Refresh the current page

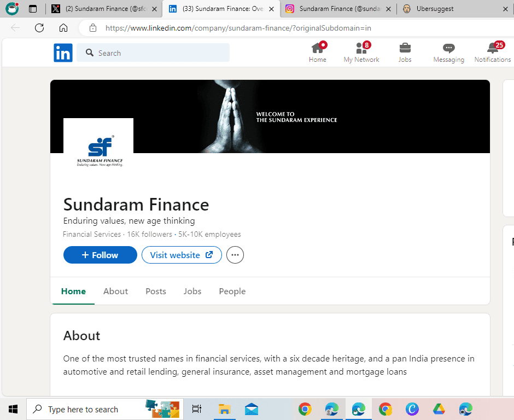point(39,27)
